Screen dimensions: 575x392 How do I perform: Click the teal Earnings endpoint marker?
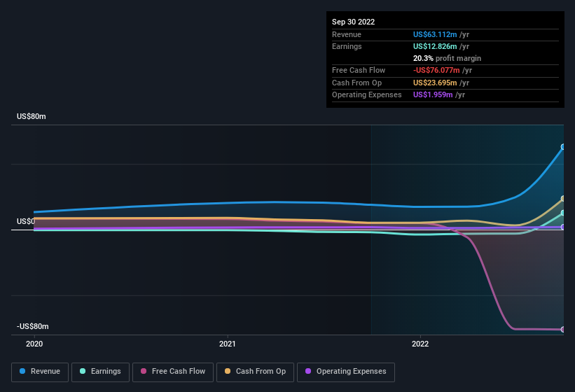562,213
